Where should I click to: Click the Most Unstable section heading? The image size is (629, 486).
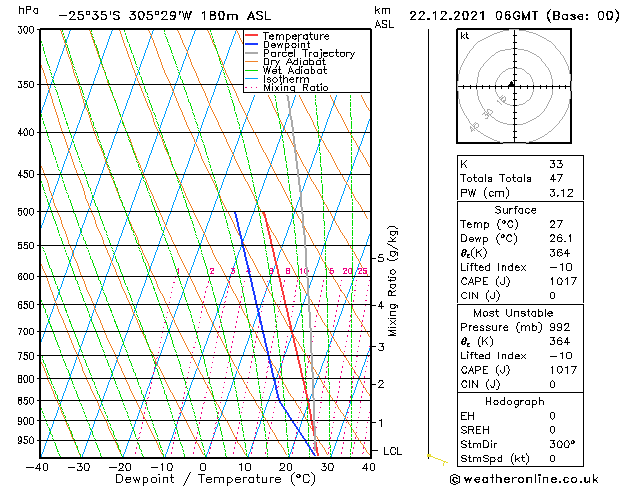point(513,313)
